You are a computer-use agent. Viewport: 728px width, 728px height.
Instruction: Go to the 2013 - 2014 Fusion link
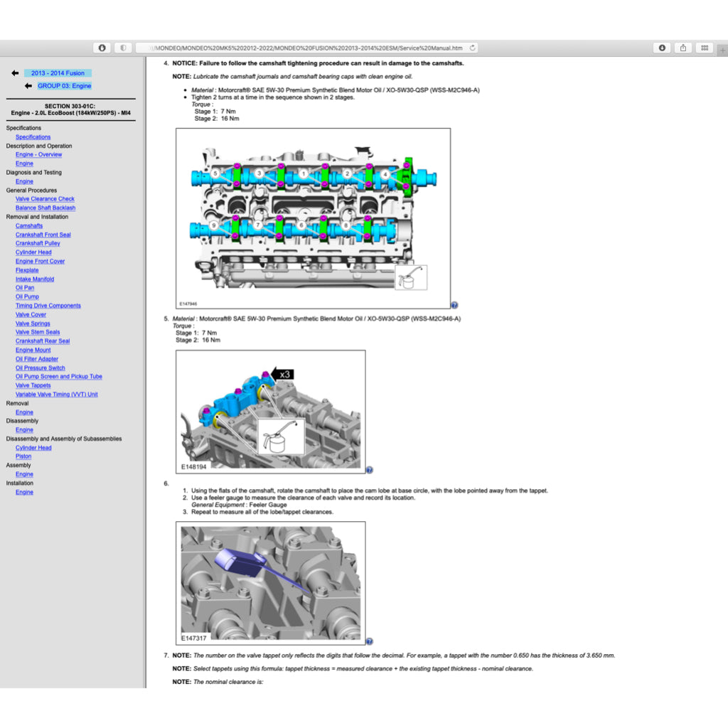pos(58,73)
